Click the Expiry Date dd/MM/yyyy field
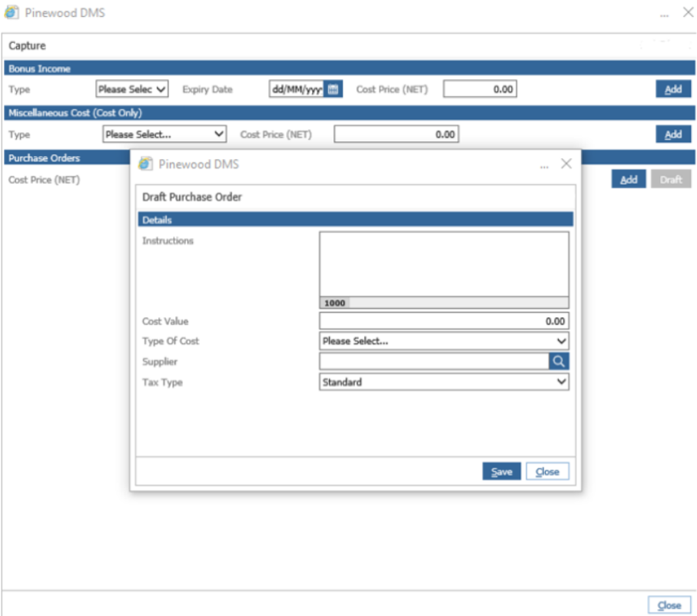 [x=297, y=89]
